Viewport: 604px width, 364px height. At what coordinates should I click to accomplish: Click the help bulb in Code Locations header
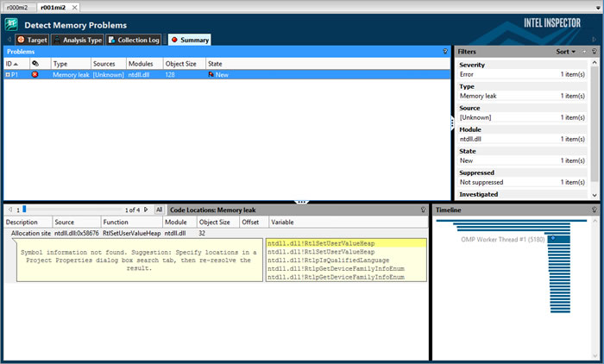(x=423, y=210)
